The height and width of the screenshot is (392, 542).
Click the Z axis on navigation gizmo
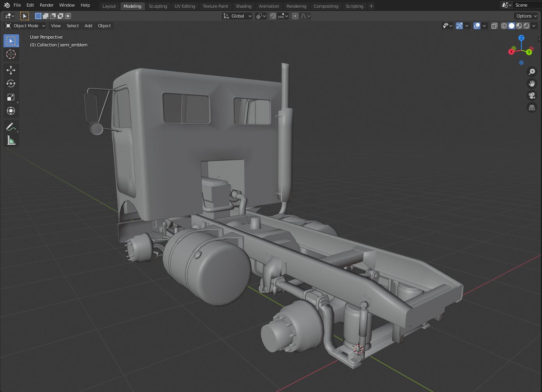(521, 38)
